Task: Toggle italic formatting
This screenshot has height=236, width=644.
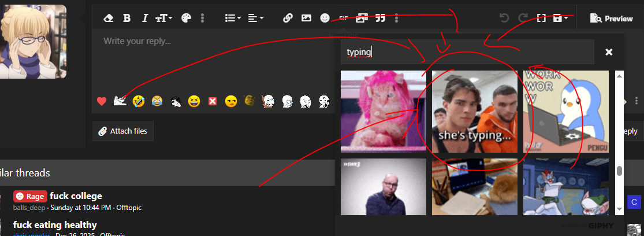Action: (x=145, y=18)
